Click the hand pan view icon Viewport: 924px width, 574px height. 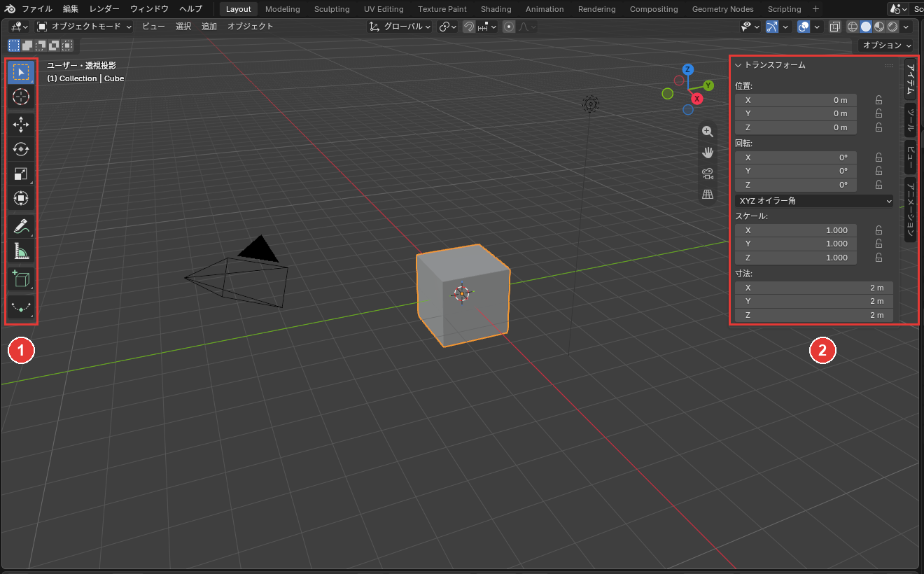708,153
